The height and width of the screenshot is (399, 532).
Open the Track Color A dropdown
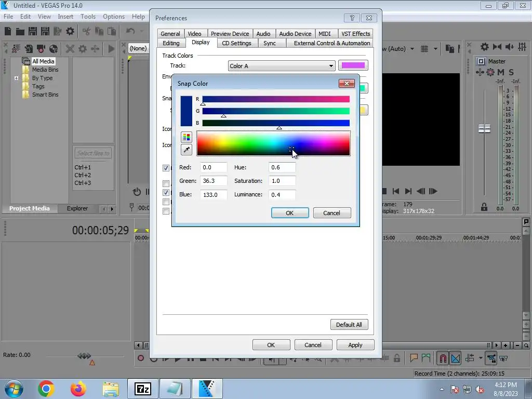[x=282, y=66]
